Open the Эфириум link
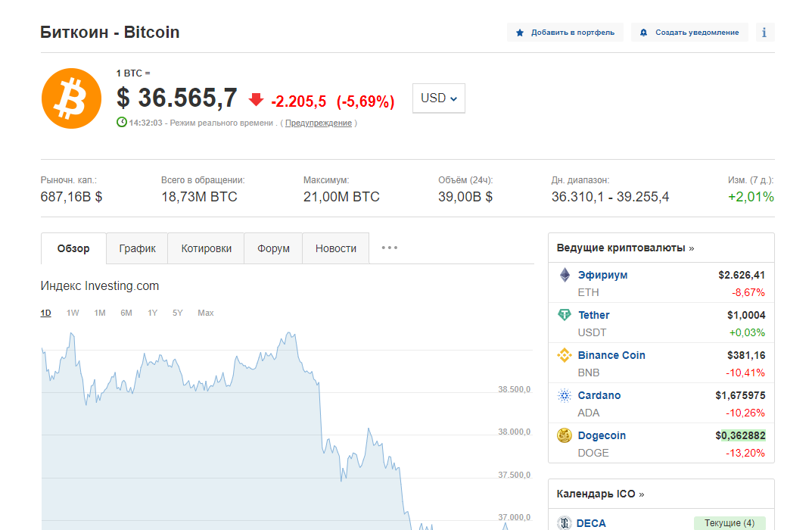812x530 pixels. pyautogui.click(x=602, y=275)
